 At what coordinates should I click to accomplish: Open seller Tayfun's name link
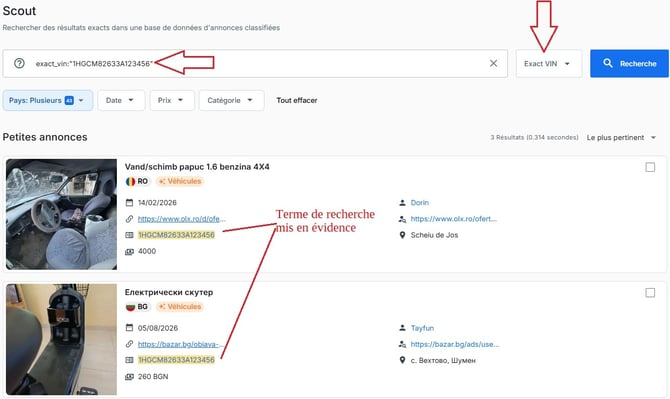point(422,328)
